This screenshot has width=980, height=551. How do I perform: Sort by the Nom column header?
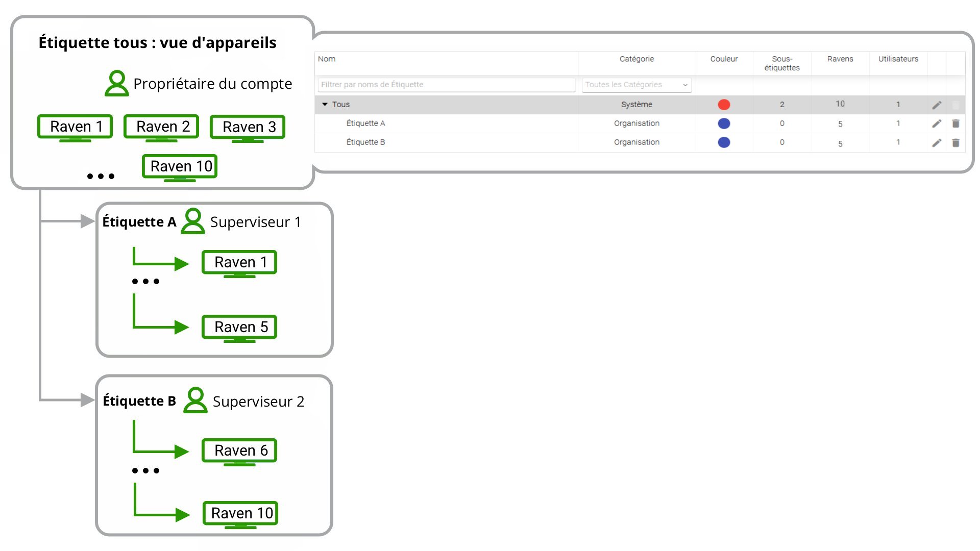coord(327,59)
